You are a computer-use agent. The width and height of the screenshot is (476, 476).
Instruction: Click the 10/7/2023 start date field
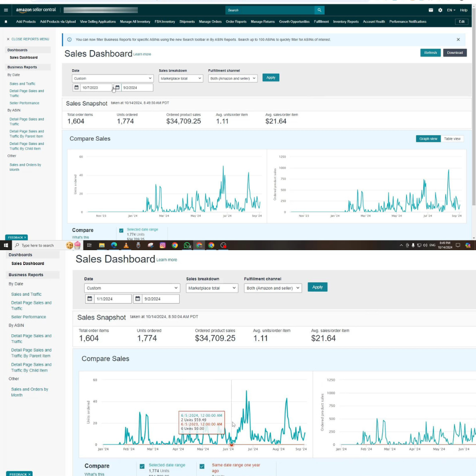96,87
